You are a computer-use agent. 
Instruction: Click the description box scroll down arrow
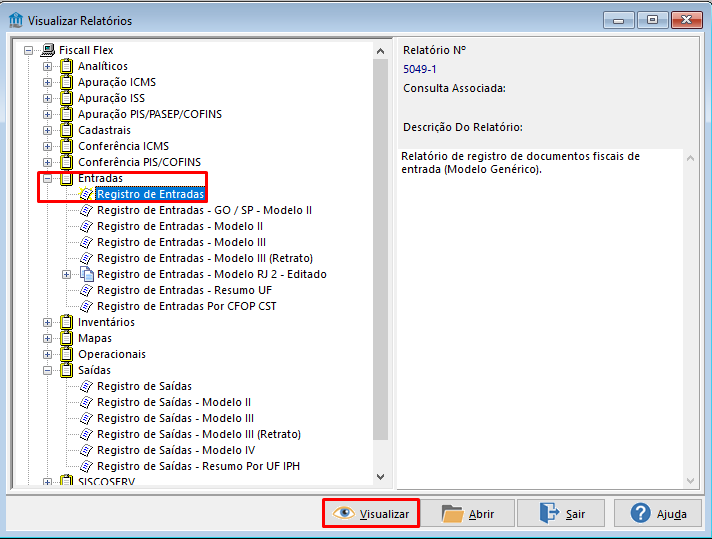(690, 481)
